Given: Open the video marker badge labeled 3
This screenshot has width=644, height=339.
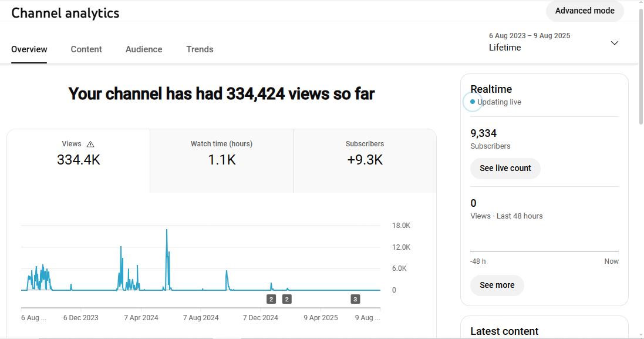Looking at the screenshot, I should 355,299.
